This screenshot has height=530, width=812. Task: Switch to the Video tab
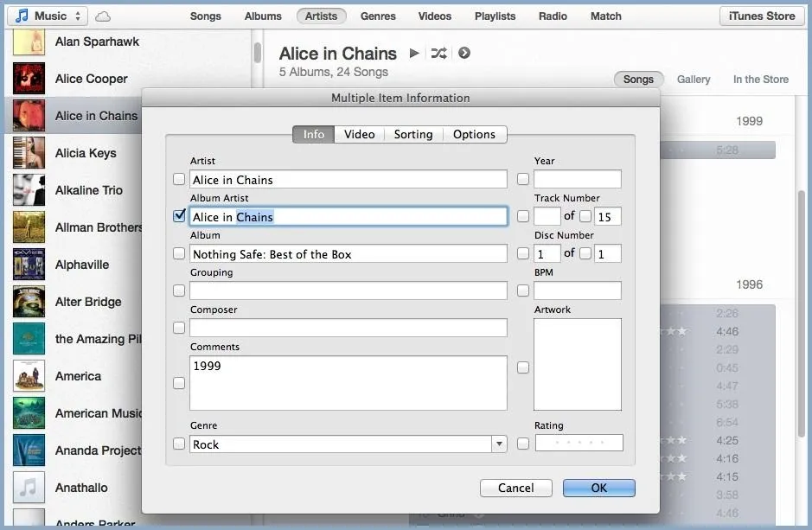pos(360,134)
